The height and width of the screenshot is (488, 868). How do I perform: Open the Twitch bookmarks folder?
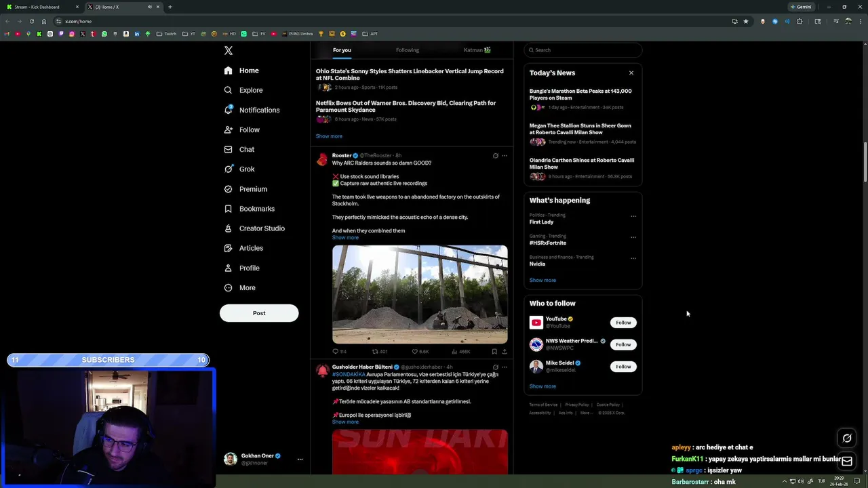click(x=166, y=34)
